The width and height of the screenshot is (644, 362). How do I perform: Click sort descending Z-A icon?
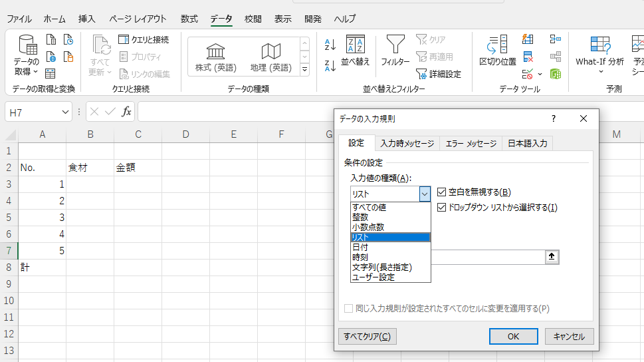(330, 65)
